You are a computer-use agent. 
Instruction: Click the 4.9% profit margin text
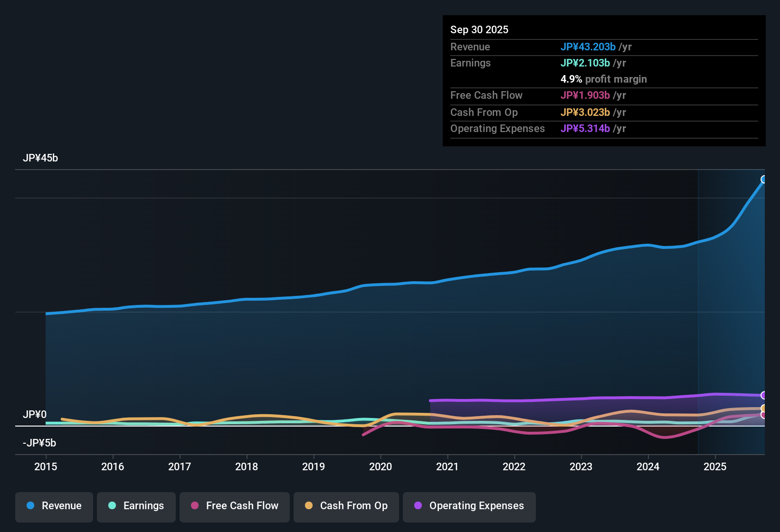(x=603, y=79)
